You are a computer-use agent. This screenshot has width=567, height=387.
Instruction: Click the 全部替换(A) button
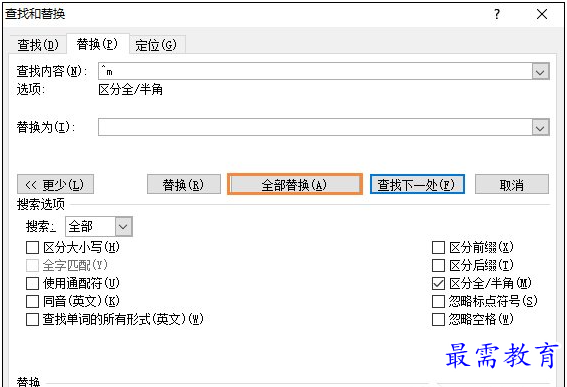click(x=295, y=184)
